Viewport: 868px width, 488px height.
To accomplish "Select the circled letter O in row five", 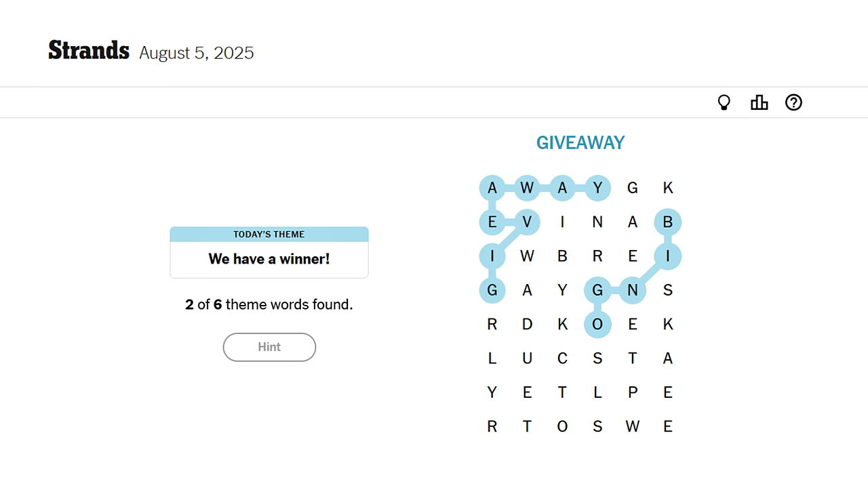I will point(598,324).
